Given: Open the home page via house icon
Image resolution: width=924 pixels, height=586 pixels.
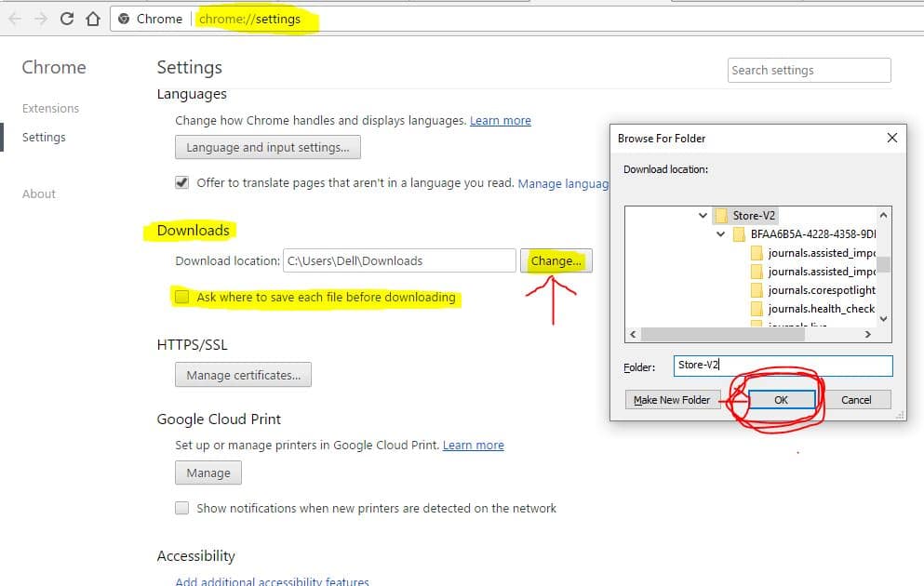Looking at the screenshot, I should click(92, 19).
